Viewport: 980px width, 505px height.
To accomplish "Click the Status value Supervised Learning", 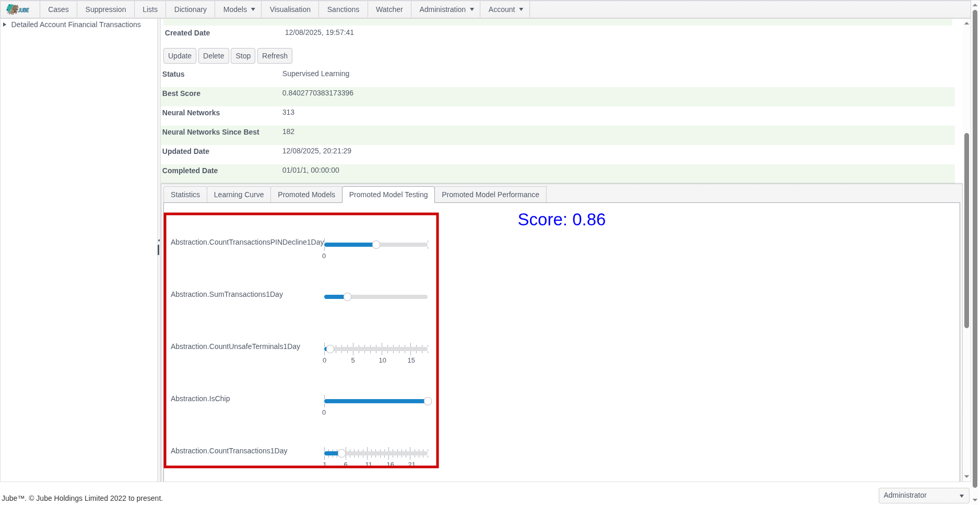I will pyautogui.click(x=315, y=74).
